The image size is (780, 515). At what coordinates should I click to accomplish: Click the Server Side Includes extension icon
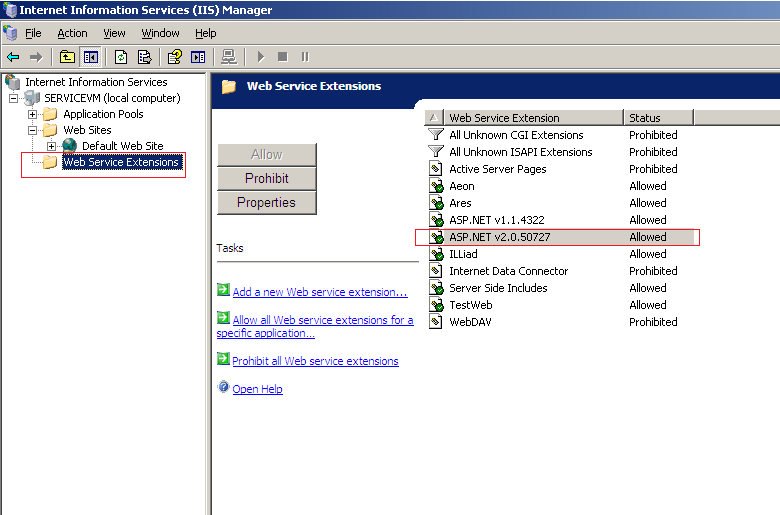[x=436, y=288]
